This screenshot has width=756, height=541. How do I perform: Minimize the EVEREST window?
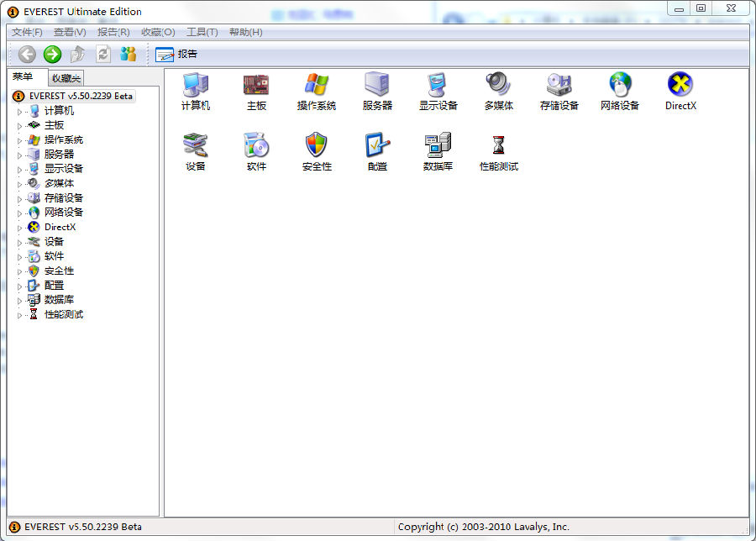point(680,8)
